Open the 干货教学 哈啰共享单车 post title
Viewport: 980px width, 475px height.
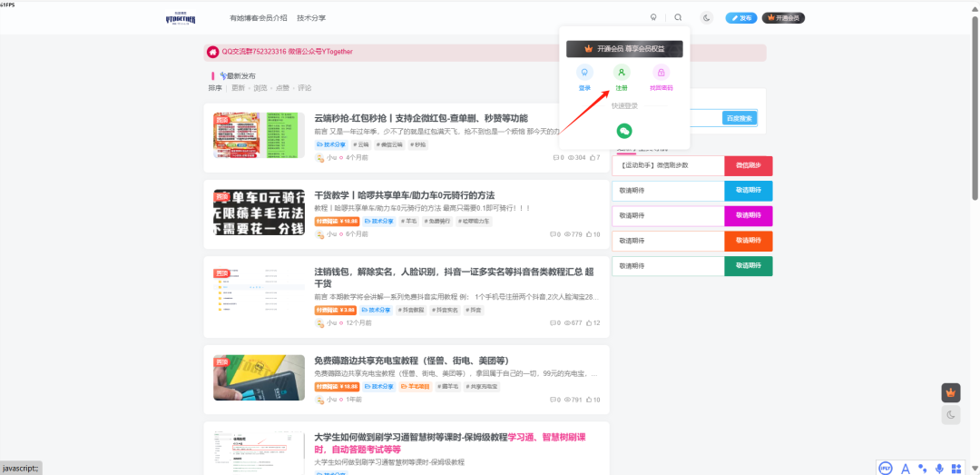click(405, 195)
